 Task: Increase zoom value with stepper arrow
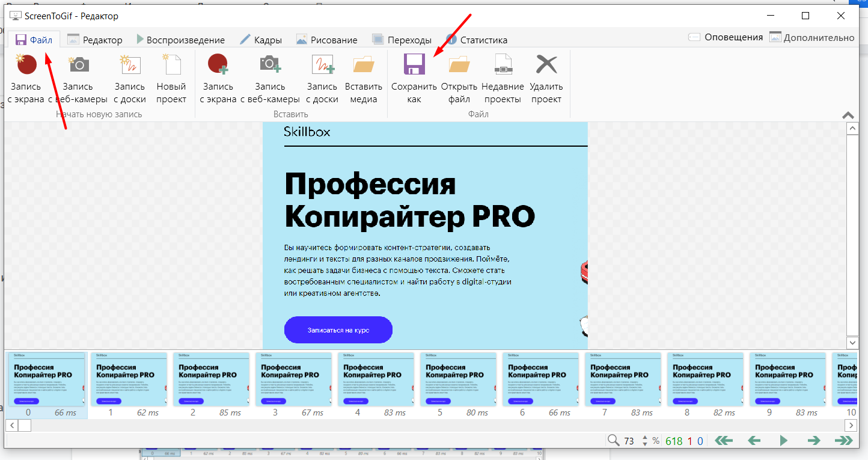pos(645,438)
